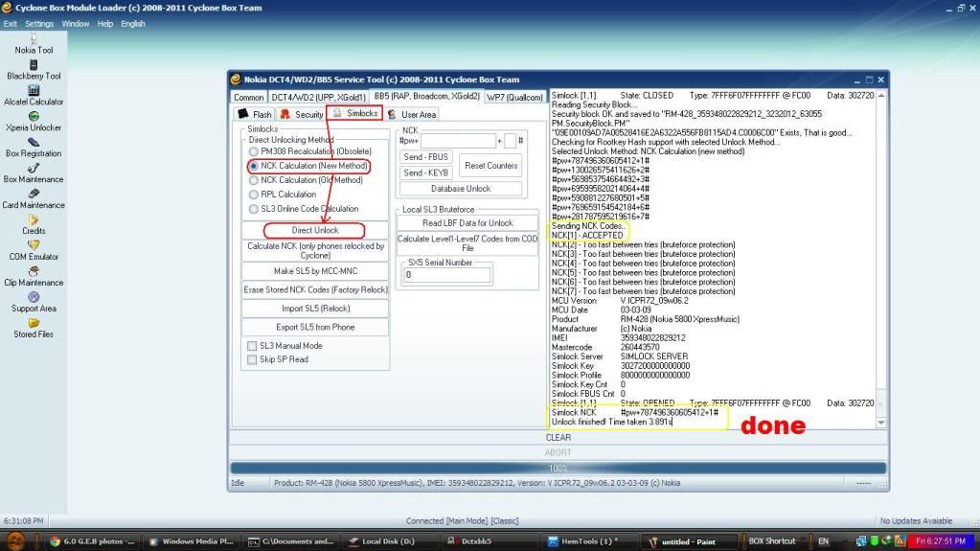
Task: Open the Settings menu
Action: click(39, 23)
